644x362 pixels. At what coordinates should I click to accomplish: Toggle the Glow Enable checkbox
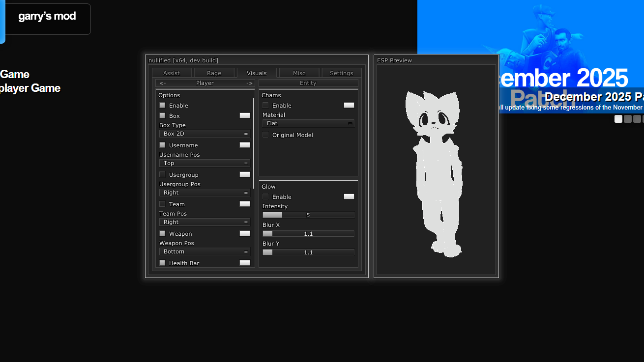[265, 196]
